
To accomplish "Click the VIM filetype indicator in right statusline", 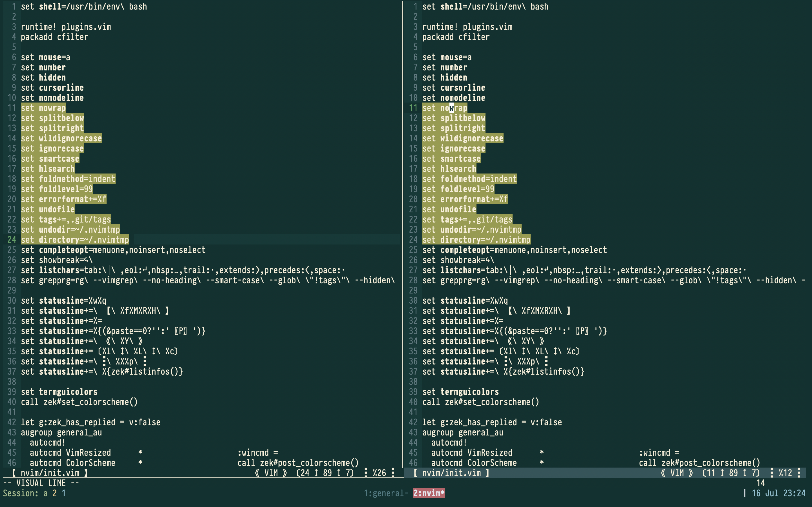I will 676,473.
